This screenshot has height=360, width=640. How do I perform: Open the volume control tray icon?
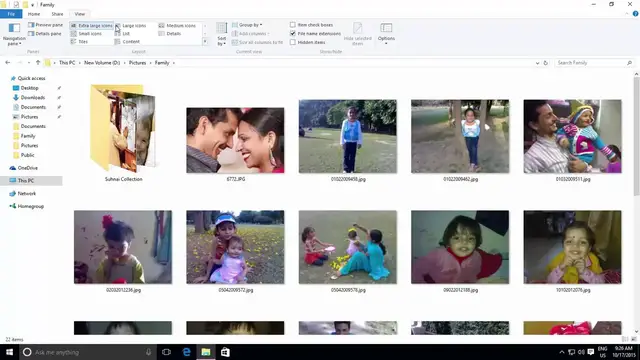[581, 352]
